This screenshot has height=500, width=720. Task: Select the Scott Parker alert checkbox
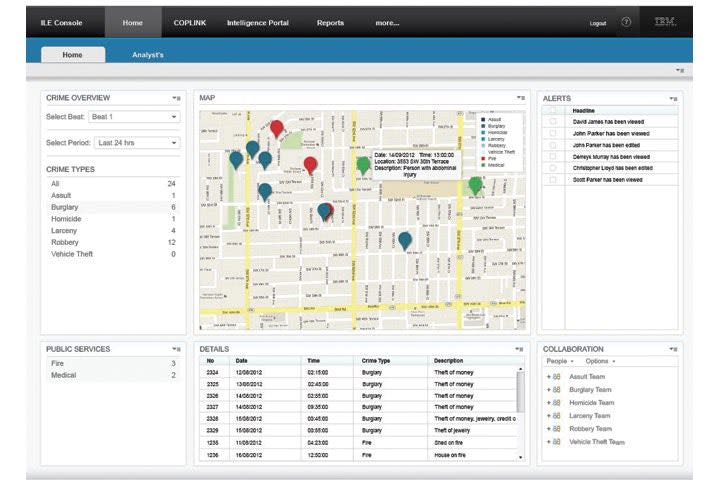pyautogui.click(x=552, y=180)
